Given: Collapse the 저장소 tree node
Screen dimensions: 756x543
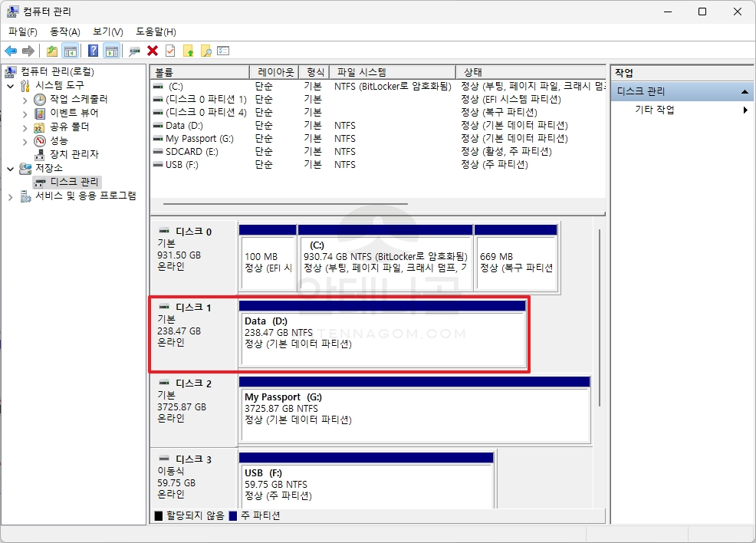Looking at the screenshot, I should click(11, 168).
